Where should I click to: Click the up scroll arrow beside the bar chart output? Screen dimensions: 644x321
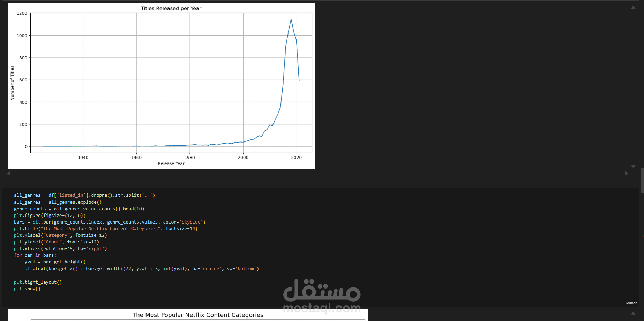[x=633, y=313]
